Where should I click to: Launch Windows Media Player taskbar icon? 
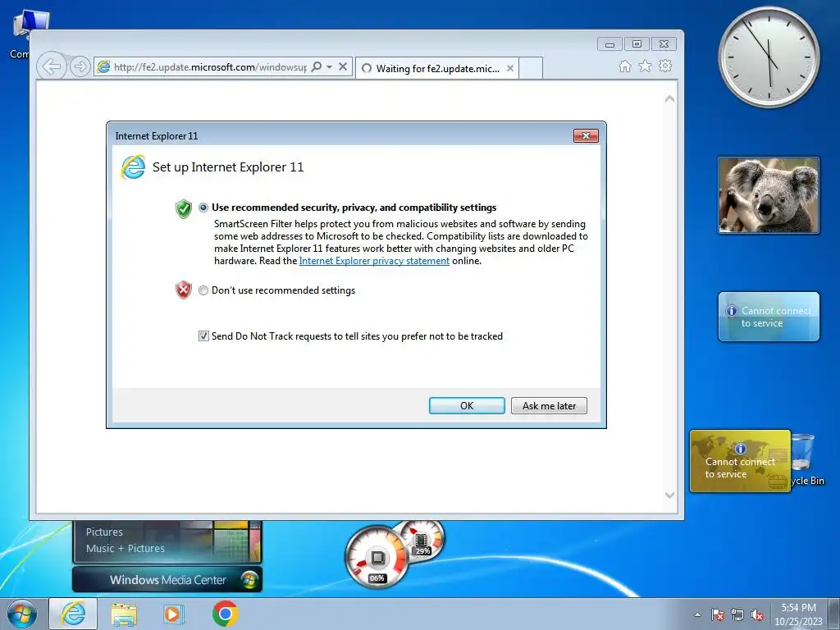click(174, 614)
